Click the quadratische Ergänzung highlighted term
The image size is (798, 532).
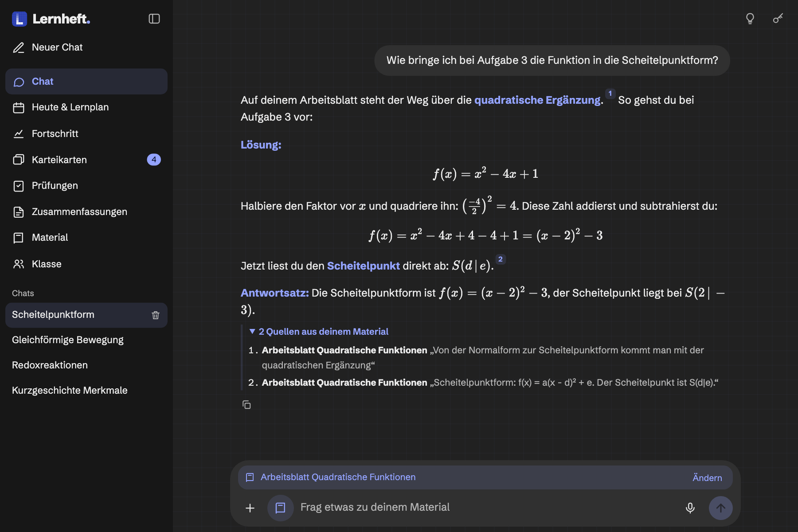pyautogui.click(x=537, y=100)
